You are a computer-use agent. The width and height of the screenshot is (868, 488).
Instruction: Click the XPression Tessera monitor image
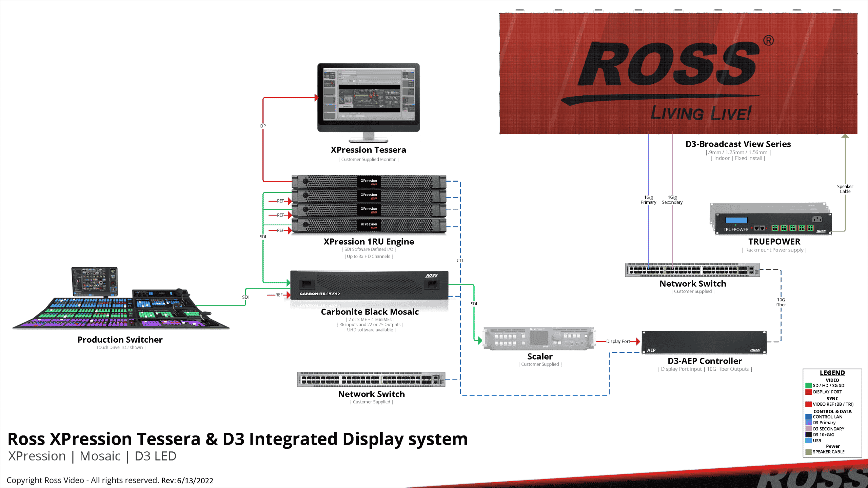[x=369, y=102]
